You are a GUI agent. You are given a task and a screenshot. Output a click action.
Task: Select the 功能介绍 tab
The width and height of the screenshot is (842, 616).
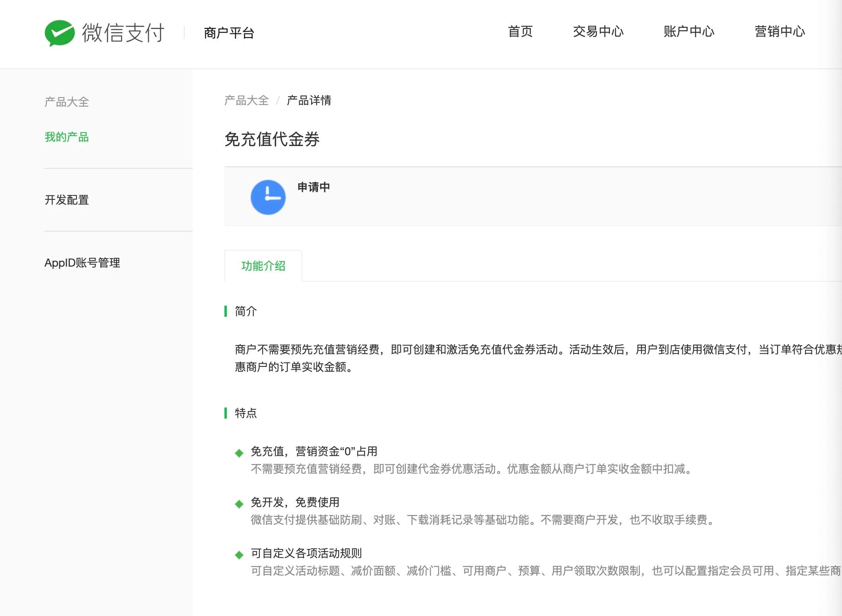pos(263,266)
